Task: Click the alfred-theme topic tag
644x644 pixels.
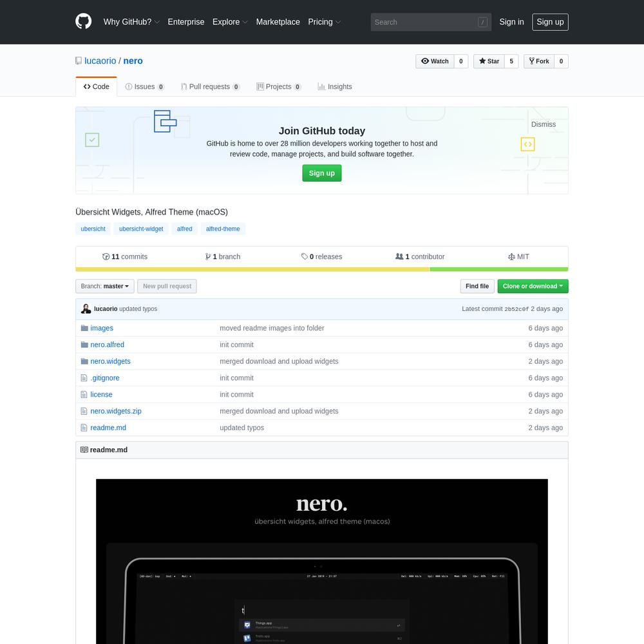Action: (x=223, y=229)
